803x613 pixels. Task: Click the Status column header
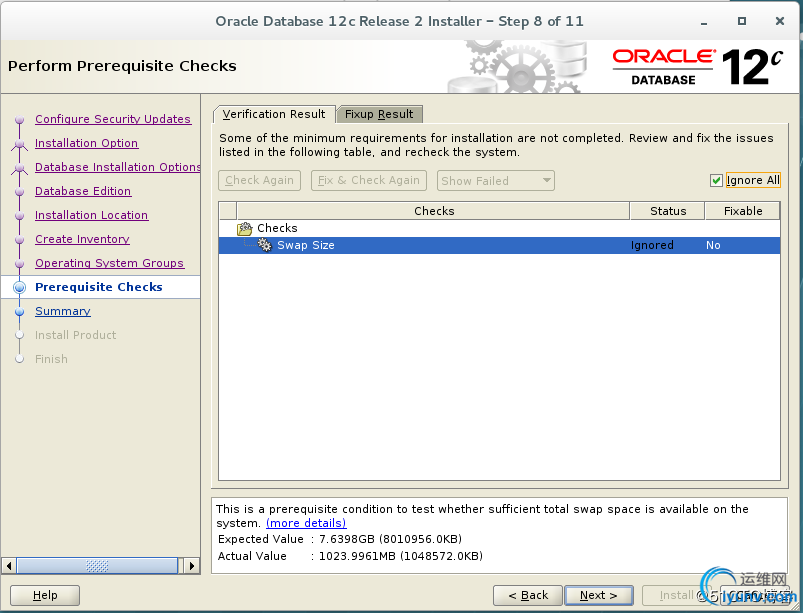pos(668,211)
